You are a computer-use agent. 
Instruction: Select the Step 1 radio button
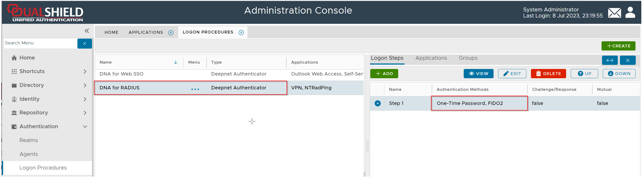pos(378,103)
